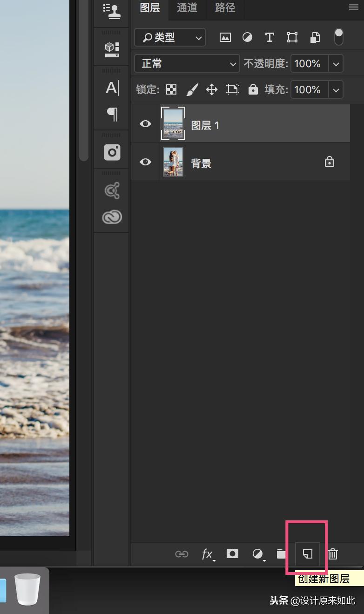Viewport: 364px width, 614px height.
Task: Open the 填充 slider dropdown arrow
Action: 336,89
